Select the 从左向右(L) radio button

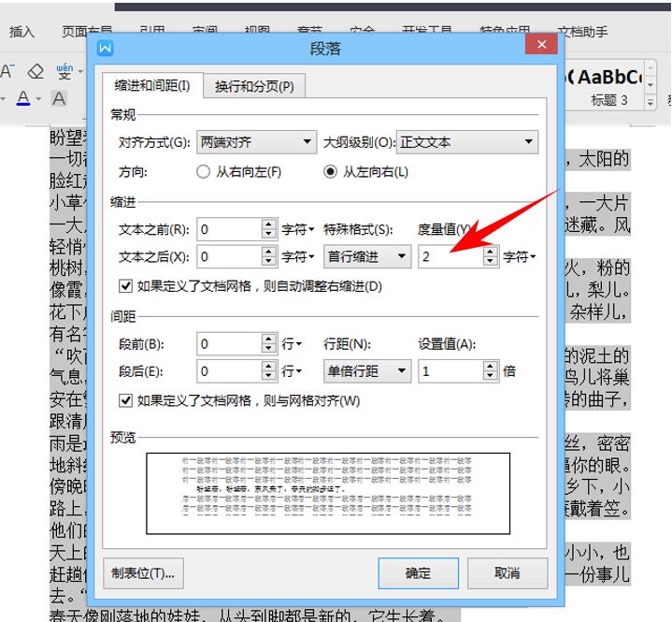click(x=330, y=172)
